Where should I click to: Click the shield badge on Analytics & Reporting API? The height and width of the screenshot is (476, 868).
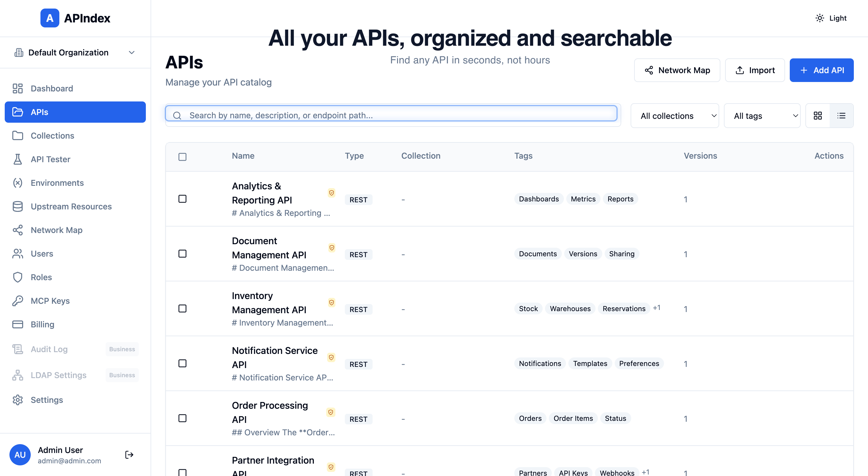tap(332, 193)
